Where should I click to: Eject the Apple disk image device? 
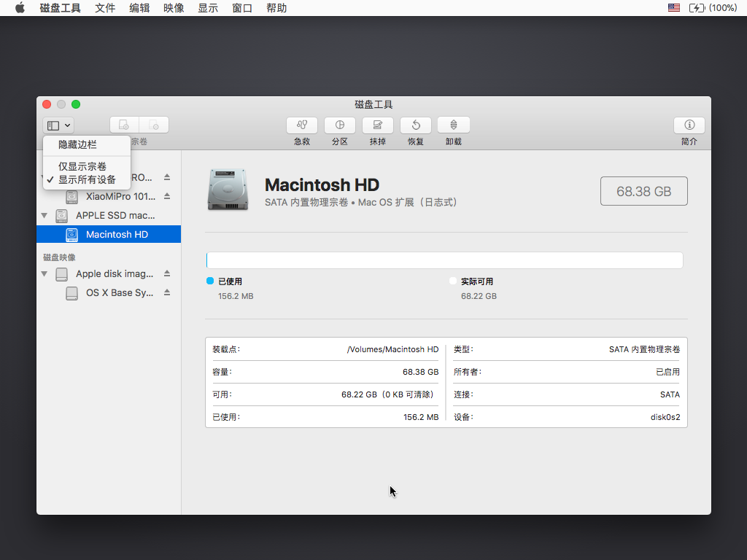167,274
